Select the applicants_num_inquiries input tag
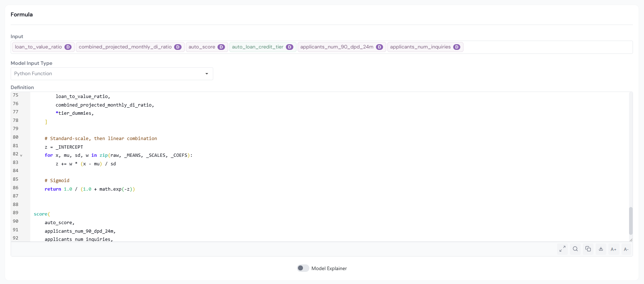 (x=425, y=47)
